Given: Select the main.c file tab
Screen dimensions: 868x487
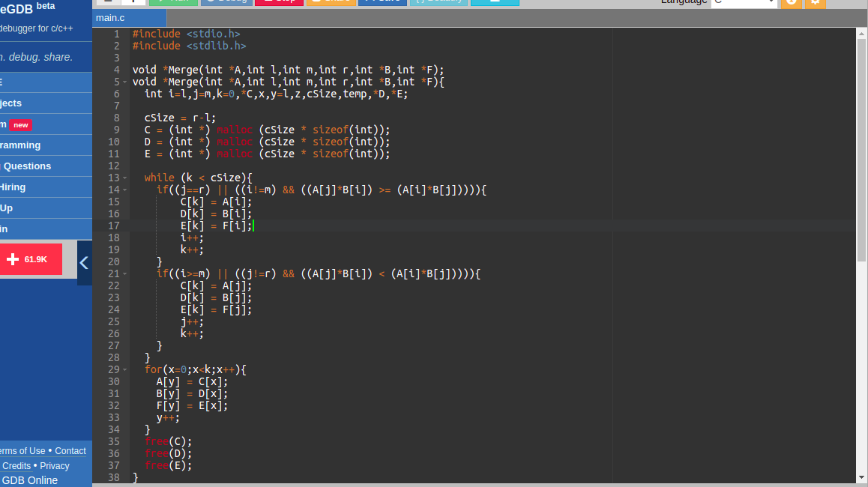Looking at the screenshot, I should click(110, 18).
